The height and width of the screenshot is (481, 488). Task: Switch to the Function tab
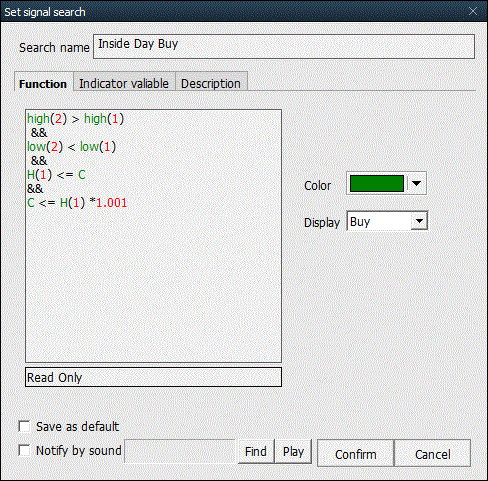[43, 83]
